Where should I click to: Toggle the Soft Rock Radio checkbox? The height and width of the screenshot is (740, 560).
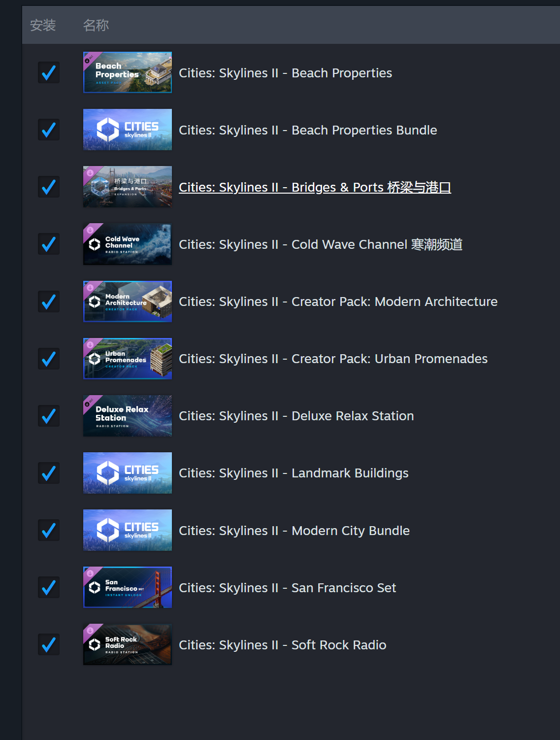[x=49, y=644]
